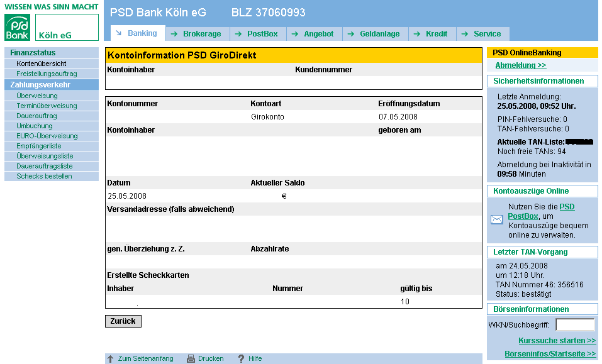Click the PSD OnlineBanking header
602x364 pixels.
click(x=542, y=53)
